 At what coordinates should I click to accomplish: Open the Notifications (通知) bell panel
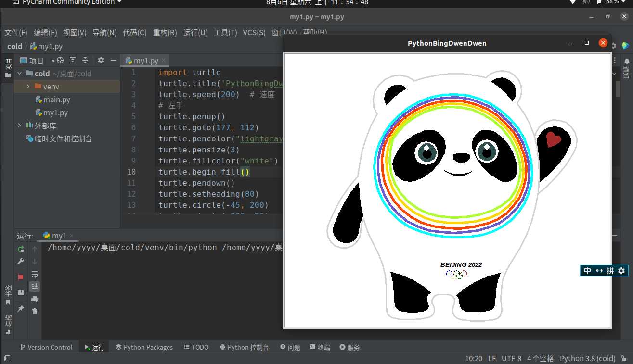click(626, 69)
